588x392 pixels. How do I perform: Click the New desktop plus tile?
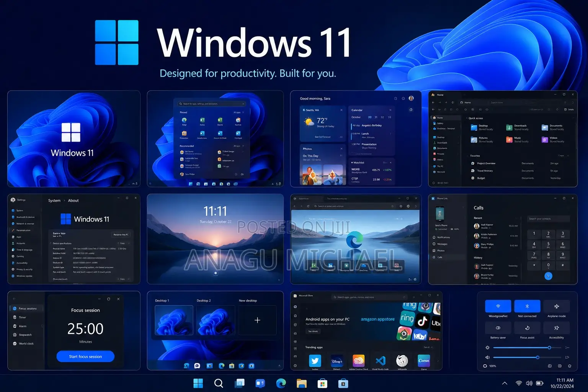point(257,320)
